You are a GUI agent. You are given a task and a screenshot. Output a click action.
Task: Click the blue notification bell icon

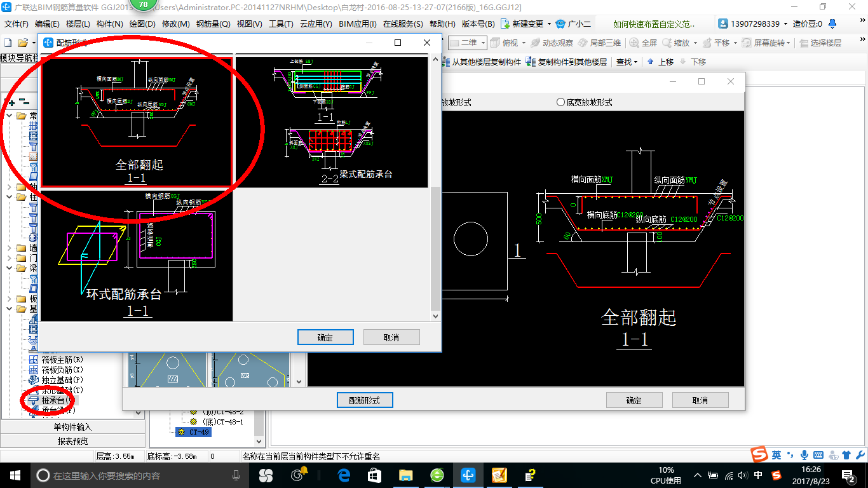pyautogui.click(x=834, y=24)
